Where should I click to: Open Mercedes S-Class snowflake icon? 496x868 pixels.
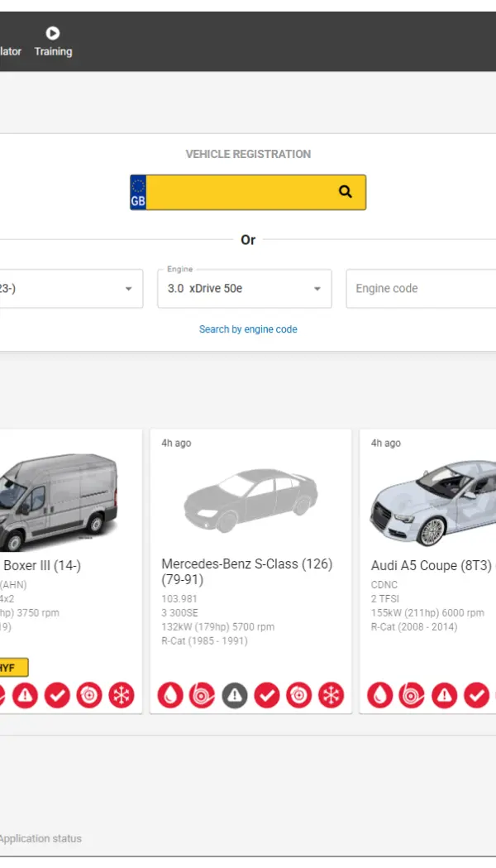(331, 695)
